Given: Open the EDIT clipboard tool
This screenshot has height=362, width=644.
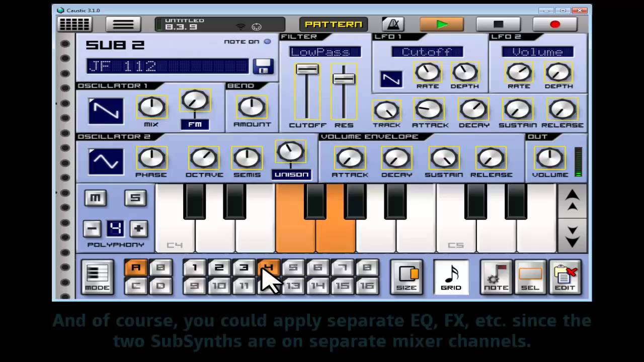Looking at the screenshot, I should point(565,277).
